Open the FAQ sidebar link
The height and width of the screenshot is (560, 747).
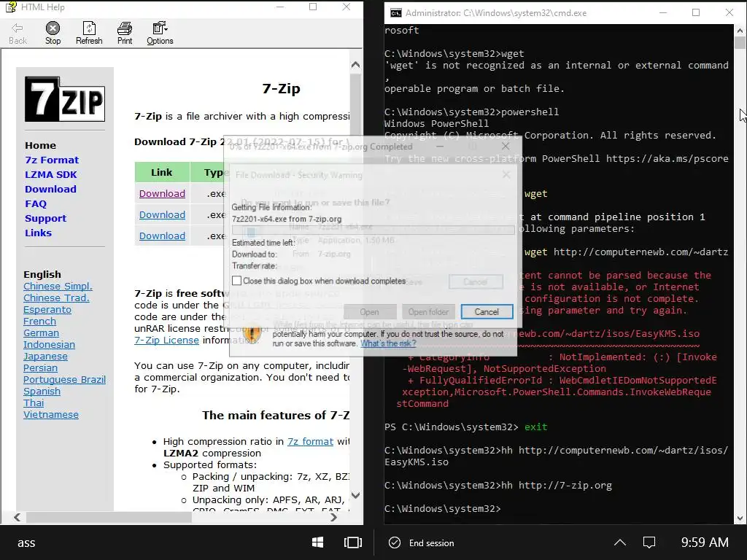pos(36,204)
